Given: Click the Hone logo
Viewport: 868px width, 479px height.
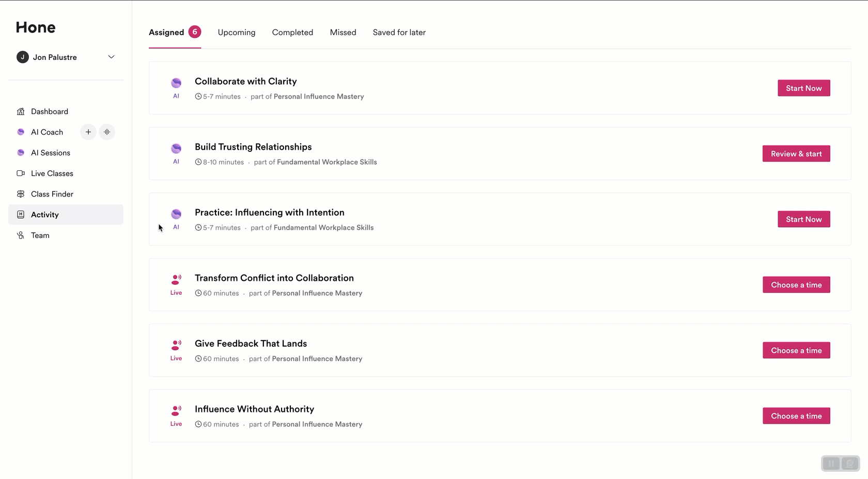Looking at the screenshot, I should [x=36, y=27].
